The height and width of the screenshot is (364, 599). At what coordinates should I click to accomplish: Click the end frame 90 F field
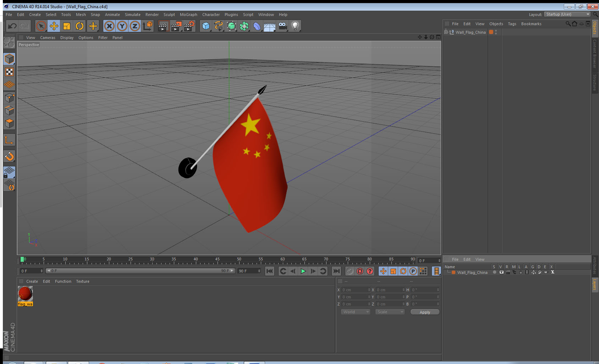[x=249, y=271]
